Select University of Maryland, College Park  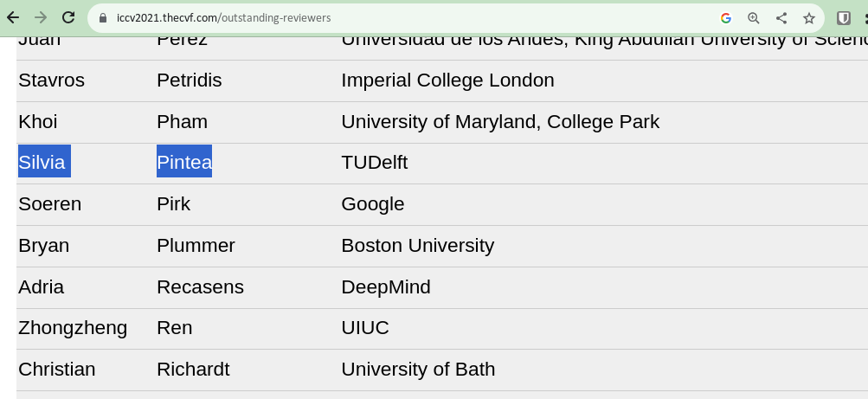tap(500, 122)
